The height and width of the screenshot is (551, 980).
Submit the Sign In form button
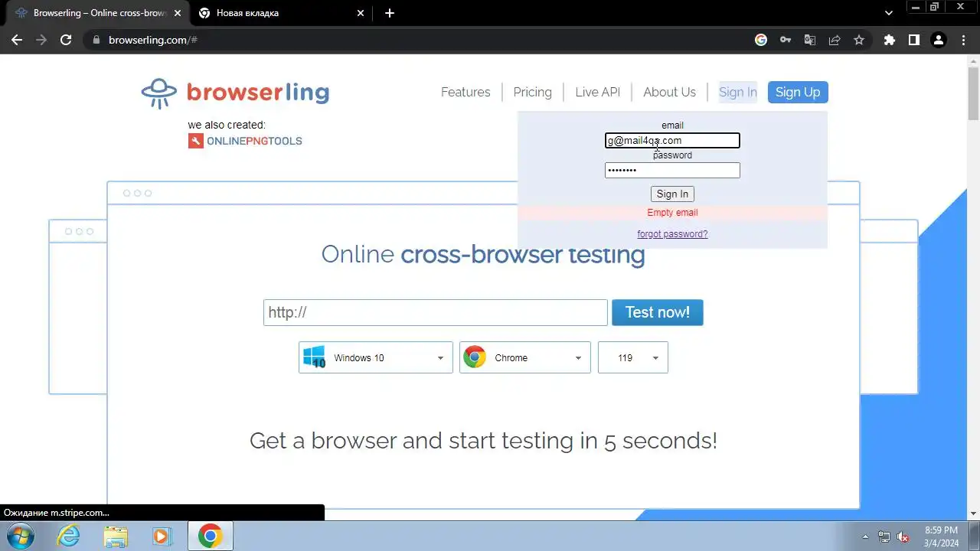click(672, 194)
